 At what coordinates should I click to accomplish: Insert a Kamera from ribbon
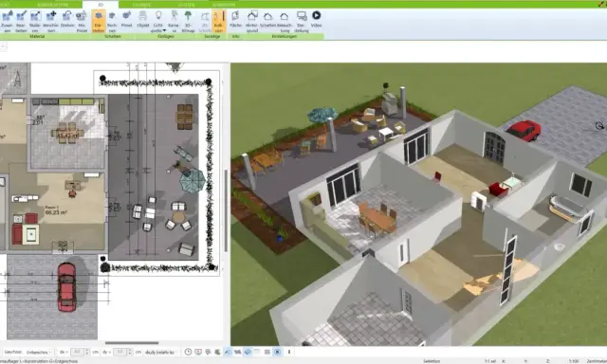point(174,21)
